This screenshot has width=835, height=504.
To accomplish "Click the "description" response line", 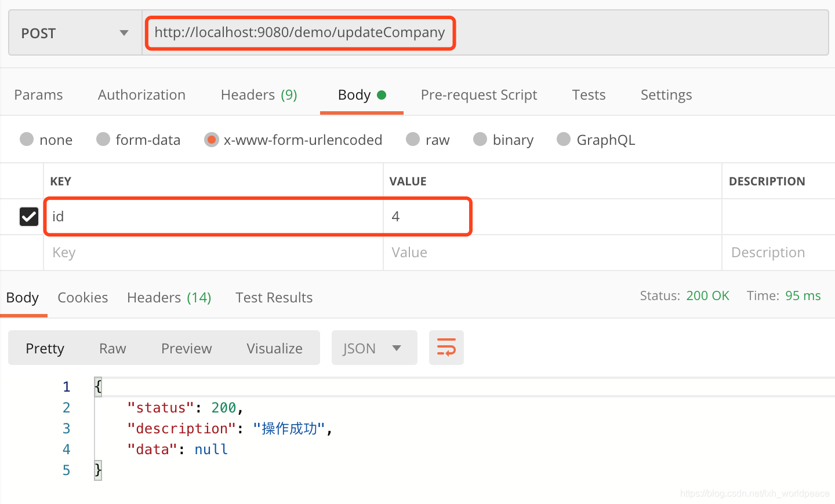I will pyautogui.click(x=230, y=429).
